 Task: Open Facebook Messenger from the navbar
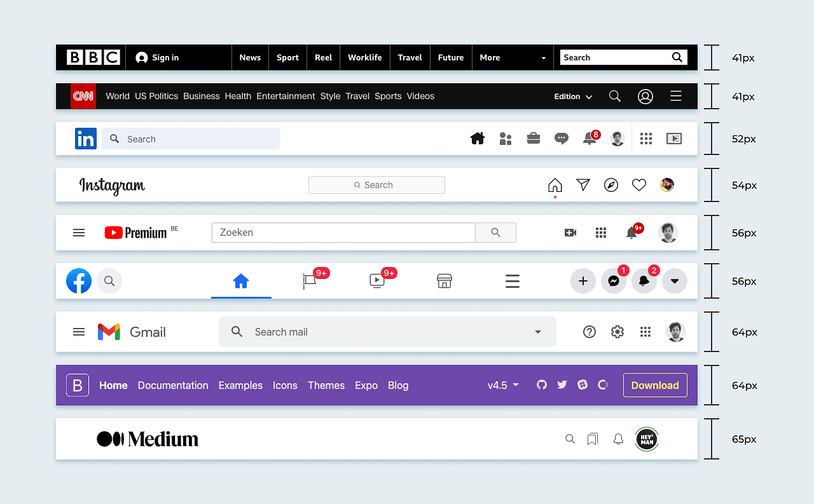pyautogui.click(x=614, y=280)
